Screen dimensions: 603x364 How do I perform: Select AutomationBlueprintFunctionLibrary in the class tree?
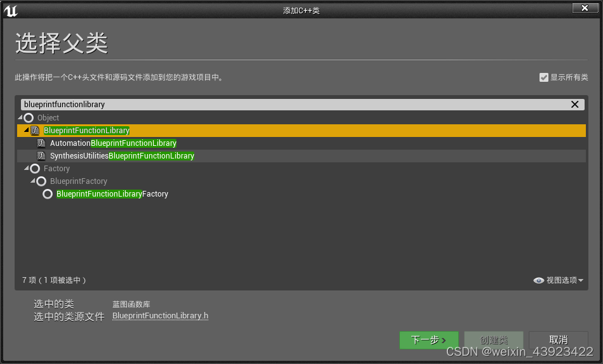tap(113, 143)
